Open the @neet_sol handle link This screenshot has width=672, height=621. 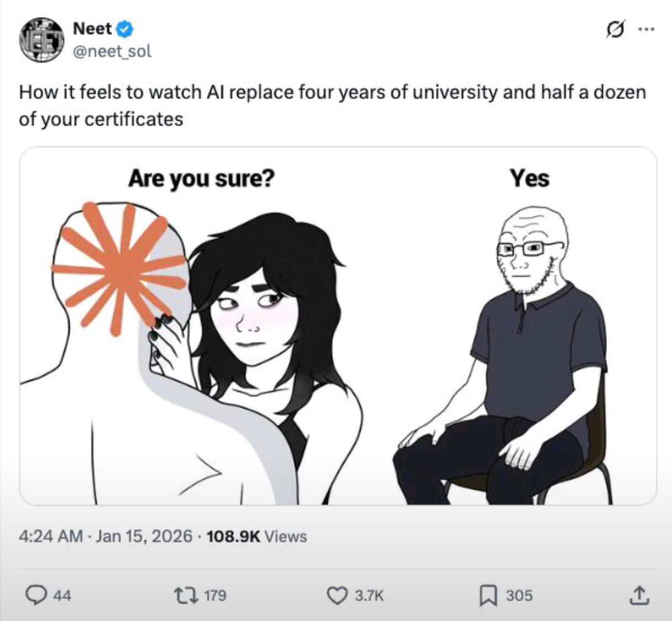(x=112, y=51)
